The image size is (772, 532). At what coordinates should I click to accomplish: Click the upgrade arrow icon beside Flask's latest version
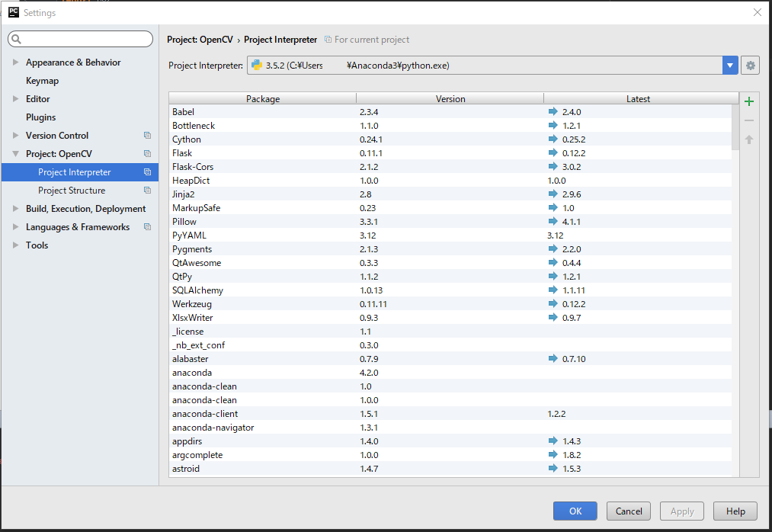(x=553, y=153)
